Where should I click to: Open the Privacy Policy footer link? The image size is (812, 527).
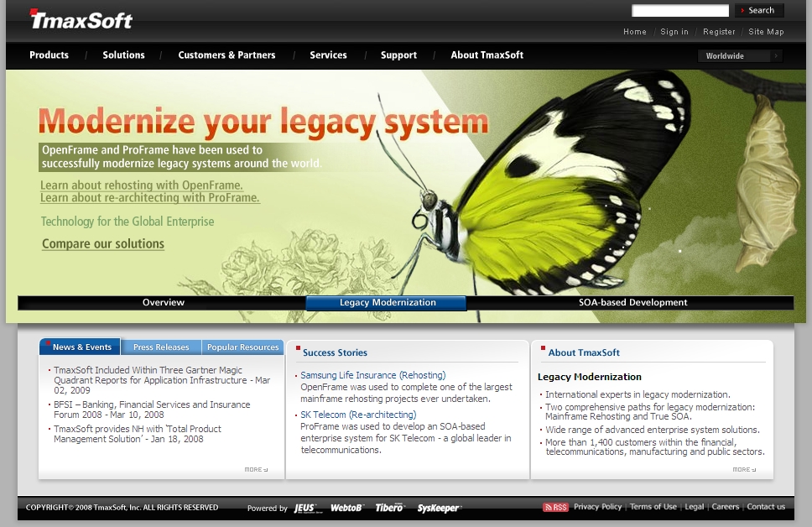point(597,507)
